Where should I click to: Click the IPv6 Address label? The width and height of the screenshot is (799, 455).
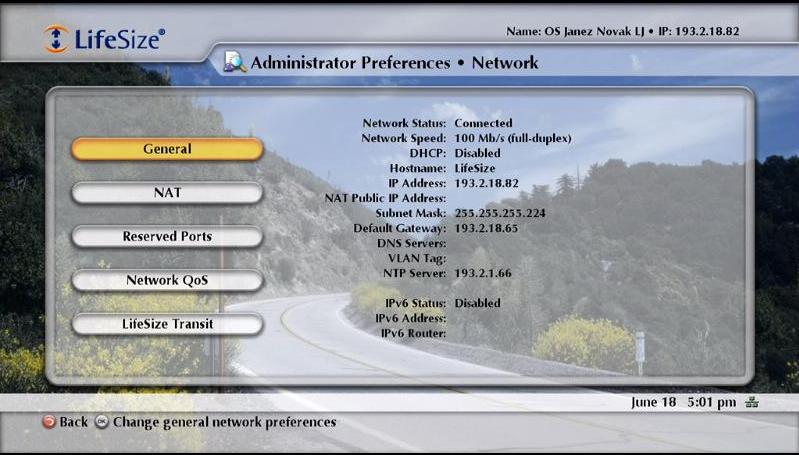click(411, 318)
